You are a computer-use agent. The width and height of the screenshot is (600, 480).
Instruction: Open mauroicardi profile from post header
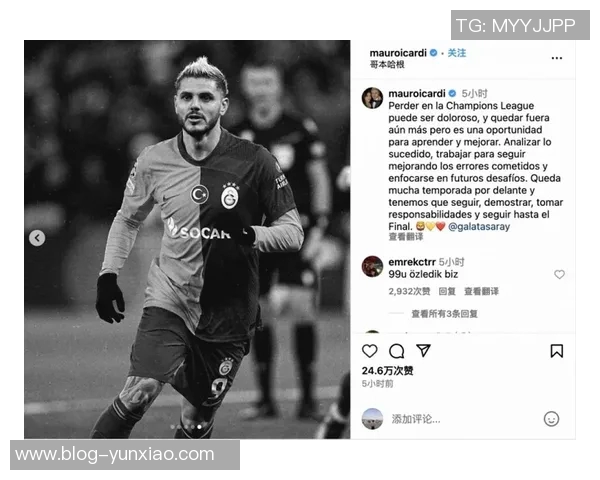(x=398, y=53)
